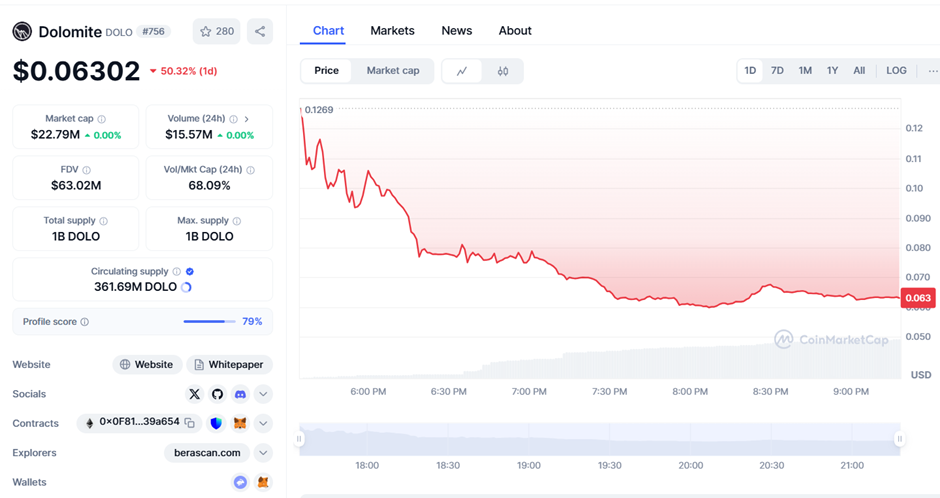Switch to line chart view icon
The width and height of the screenshot is (940, 498).
click(x=462, y=71)
